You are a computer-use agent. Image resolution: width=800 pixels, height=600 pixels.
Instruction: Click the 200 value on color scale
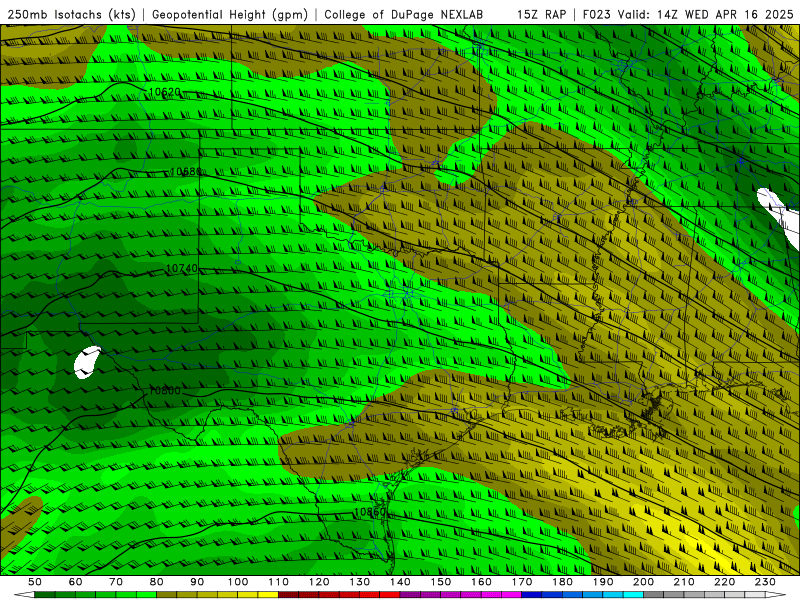coord(644,582)
